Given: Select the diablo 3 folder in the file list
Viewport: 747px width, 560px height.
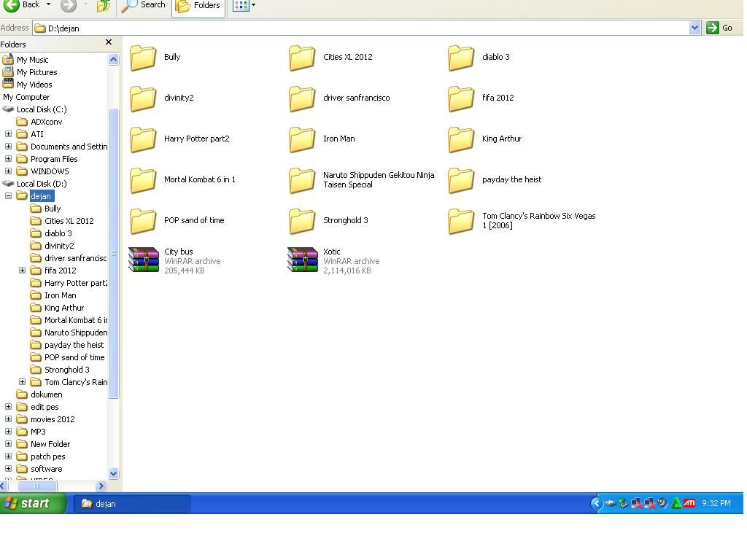Looking at the screenshot, I should click(x=479, y=58).
